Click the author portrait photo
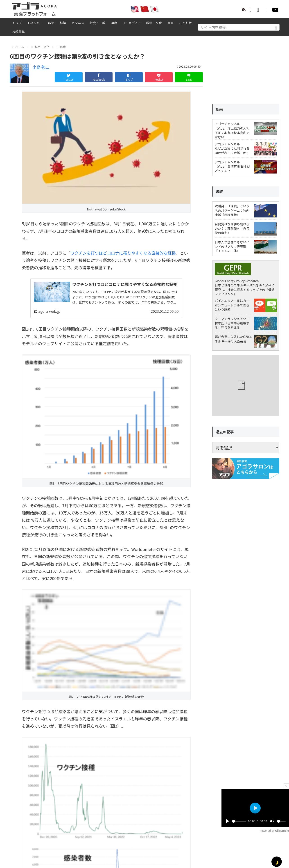Screen dimensions: 289x868 tap(19, 73)
